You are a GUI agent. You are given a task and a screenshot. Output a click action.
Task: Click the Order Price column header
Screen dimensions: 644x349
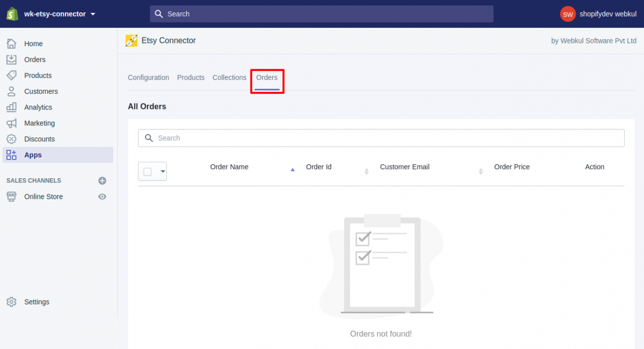click(x=512, y=167)
